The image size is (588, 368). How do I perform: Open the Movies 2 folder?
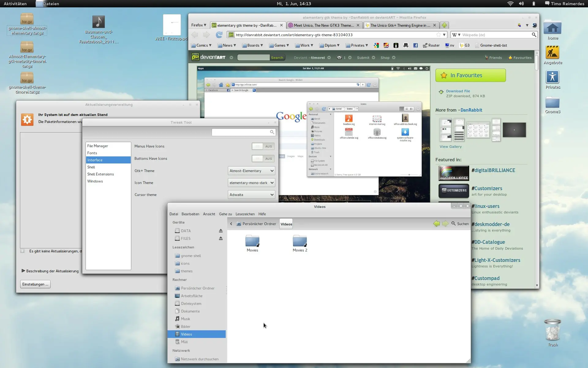coord(300,243)
